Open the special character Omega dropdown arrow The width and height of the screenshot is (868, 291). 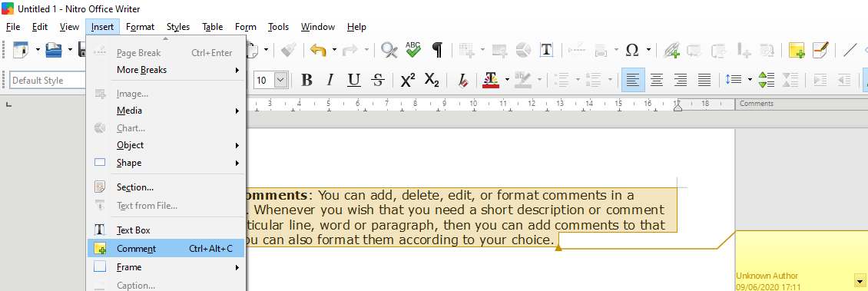[x=648, y=51]
